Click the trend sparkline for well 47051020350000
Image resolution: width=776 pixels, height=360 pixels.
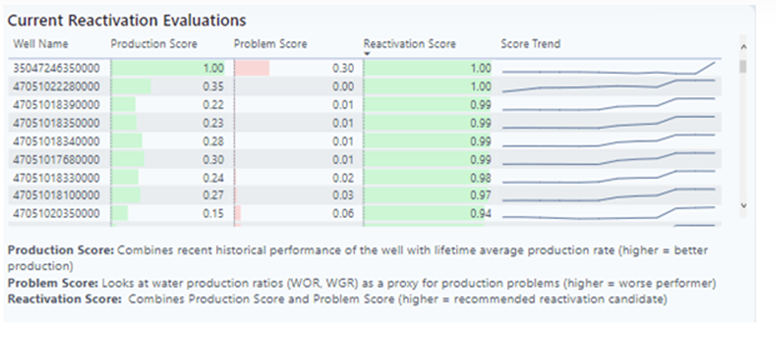tap(609, 213)
